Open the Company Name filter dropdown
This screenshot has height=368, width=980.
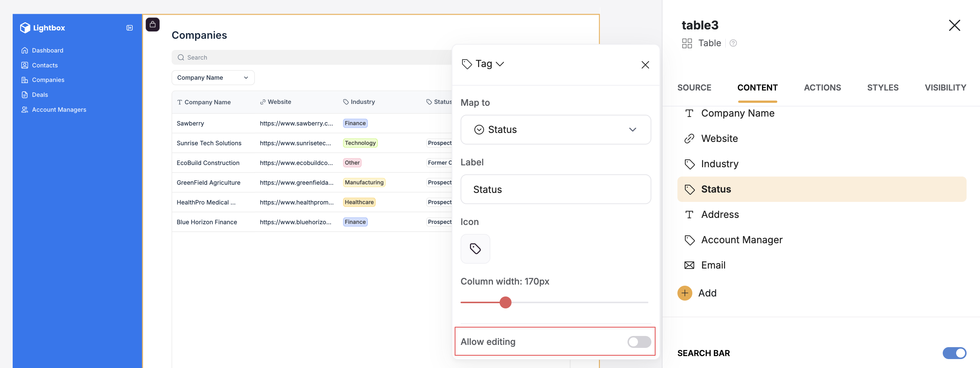point(213,77)
